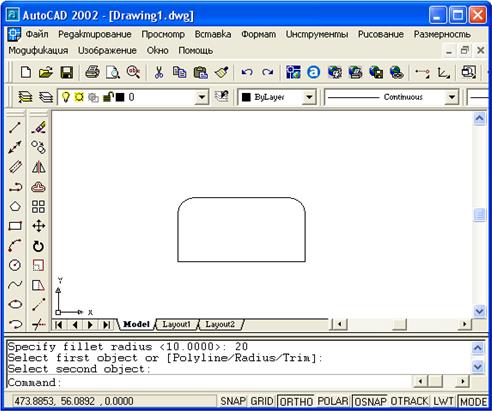Click the black ByLayer color swatch
Image resolution: width=492 pixels, height=411 pixels.
(x=246, y=97)
